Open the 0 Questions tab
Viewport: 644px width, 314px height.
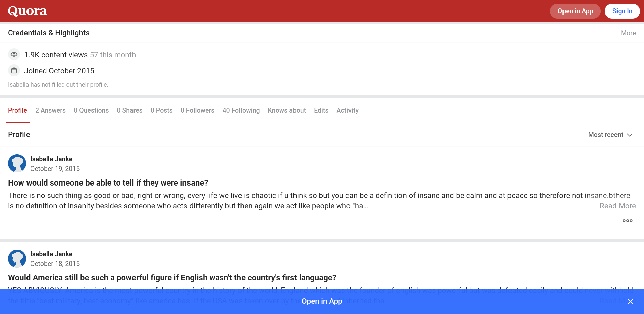[x=91, y=110]
